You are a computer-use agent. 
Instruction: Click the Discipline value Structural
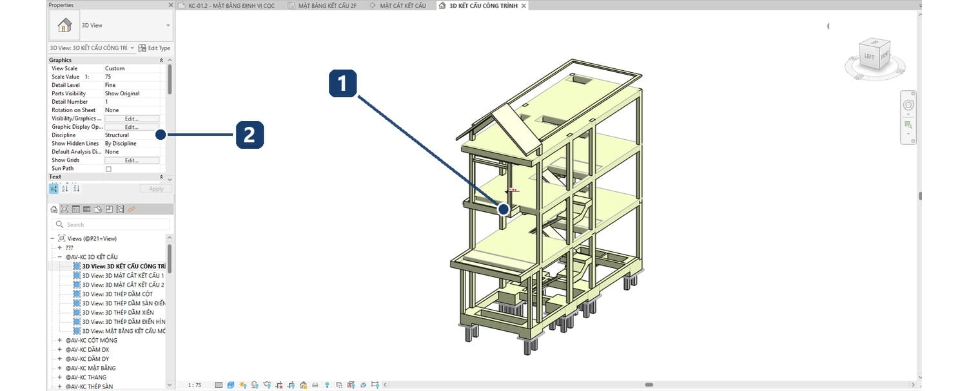click(x=117, y=135)
